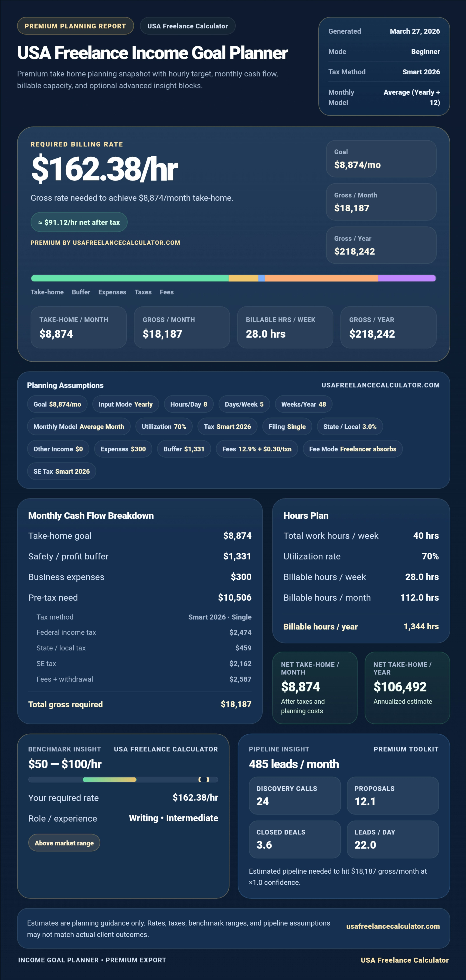Click the Billable Hrs / Week stat tile

click(285, 327)
